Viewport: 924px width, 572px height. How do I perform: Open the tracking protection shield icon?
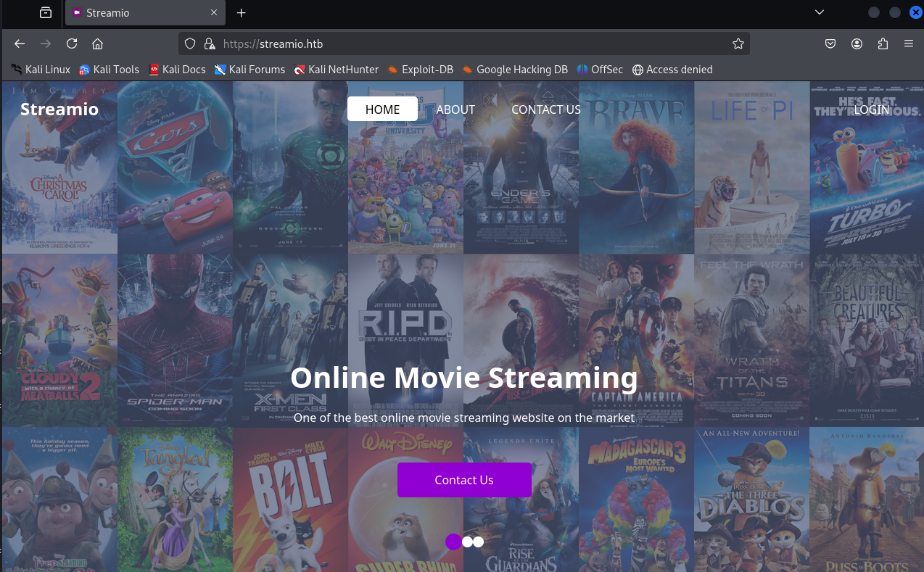pos(190,43)
